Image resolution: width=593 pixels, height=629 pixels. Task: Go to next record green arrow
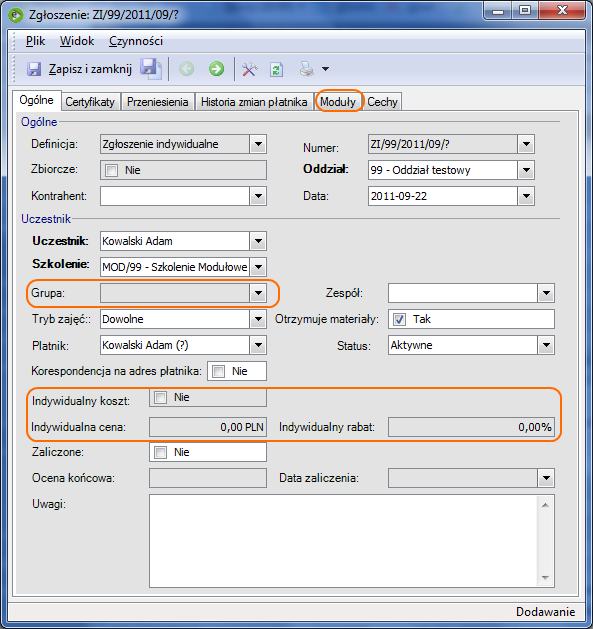(216, 69)
